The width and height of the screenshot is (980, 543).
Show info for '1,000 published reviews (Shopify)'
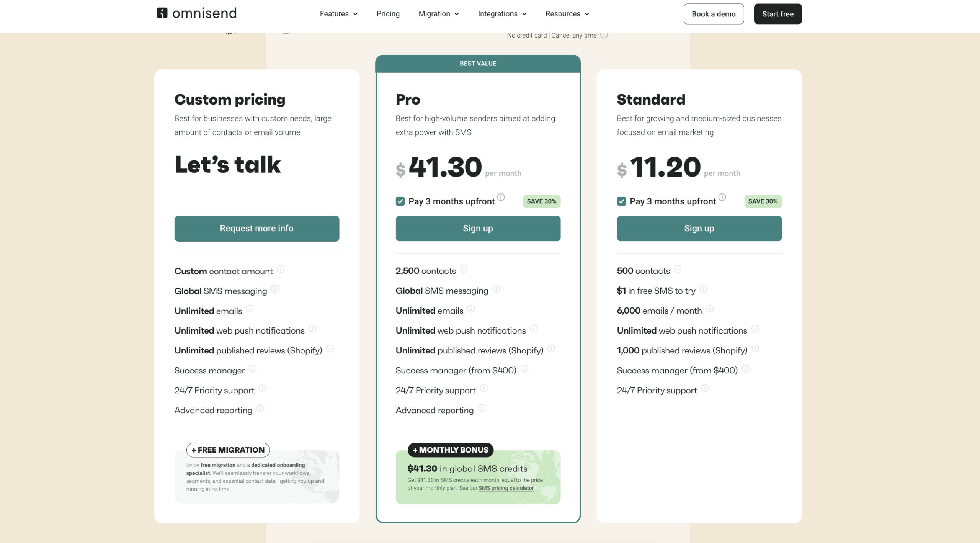point(755,348)
